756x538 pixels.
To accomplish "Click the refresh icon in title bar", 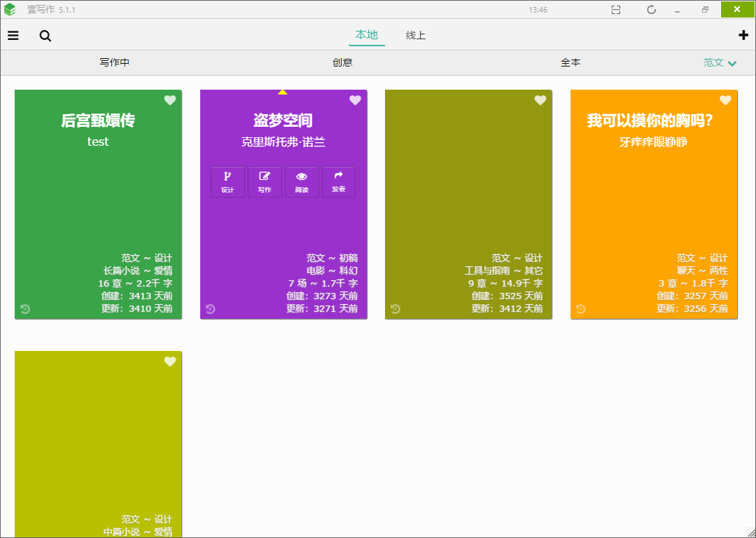I will pyautogui.click(x=652, y=10).
